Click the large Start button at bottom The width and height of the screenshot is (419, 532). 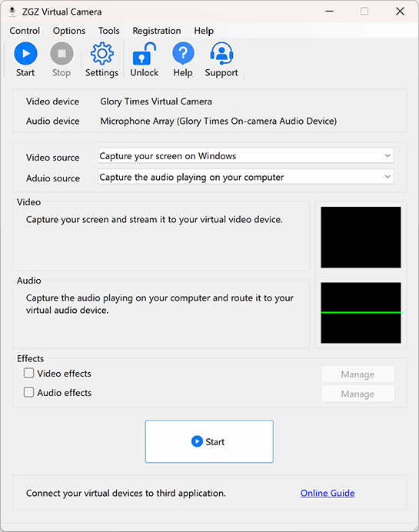pos(209,441)
